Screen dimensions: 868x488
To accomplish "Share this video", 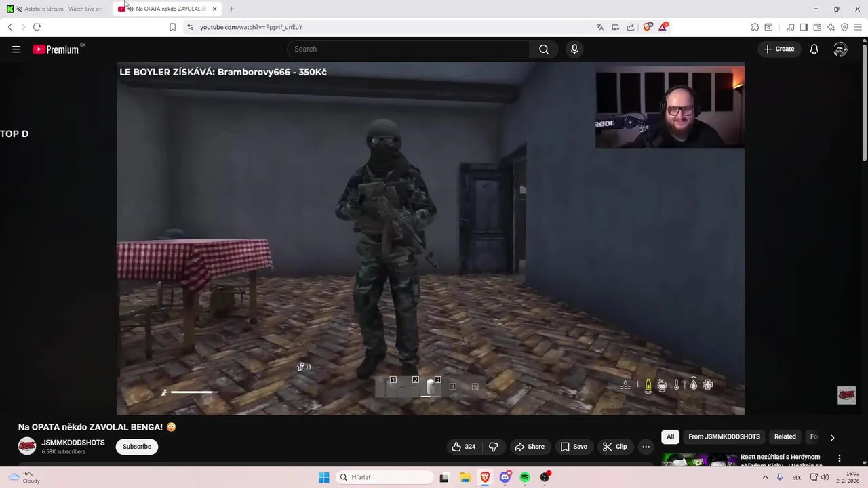I will pyautogui.click(x=530, y=447).
